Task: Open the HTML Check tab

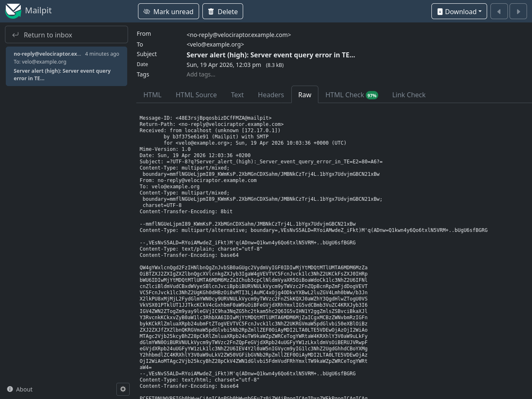Action: tap(352, 95)
